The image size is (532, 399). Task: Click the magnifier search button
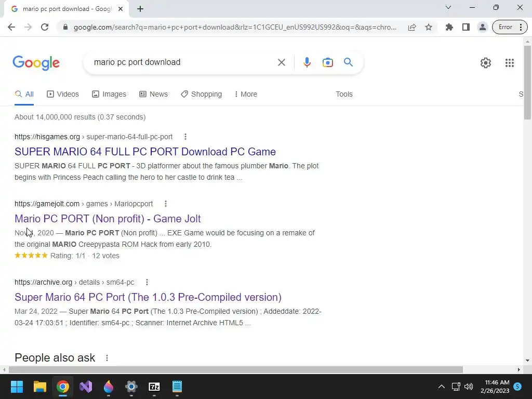click(x=348, y=62)
